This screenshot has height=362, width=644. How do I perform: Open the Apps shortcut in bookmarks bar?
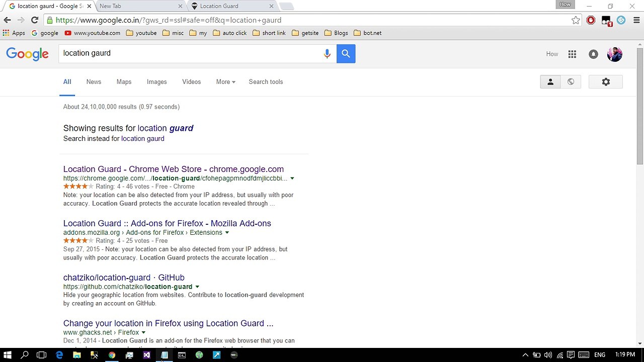14,33
